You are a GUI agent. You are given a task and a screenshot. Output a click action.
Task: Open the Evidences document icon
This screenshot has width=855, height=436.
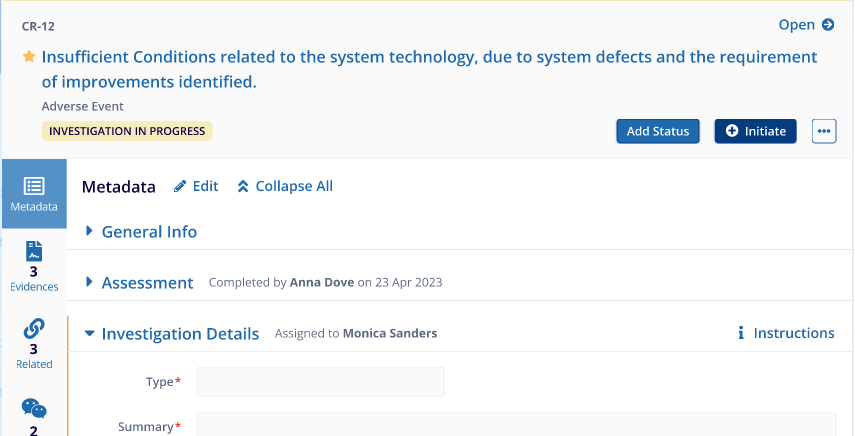click(x=34, y=251)
